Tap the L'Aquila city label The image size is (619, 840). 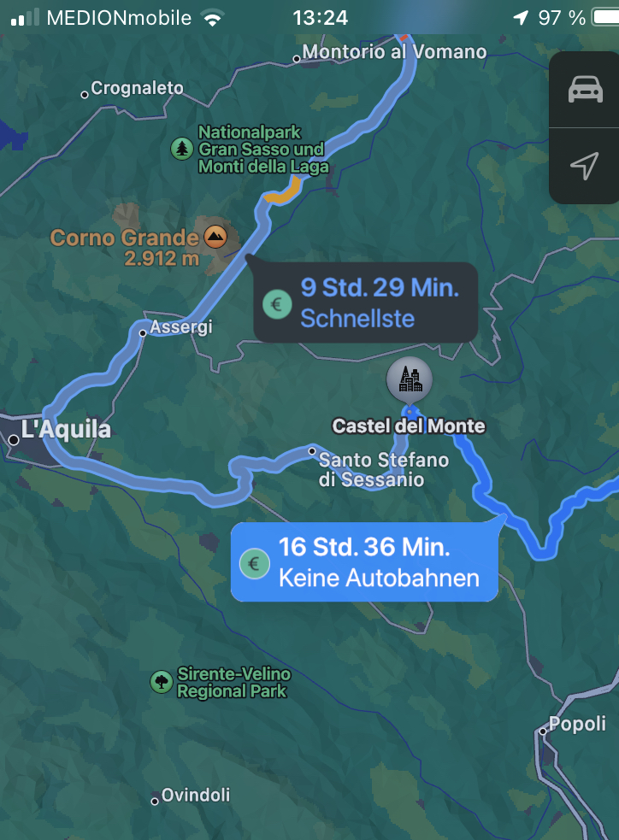click(66, 429)
